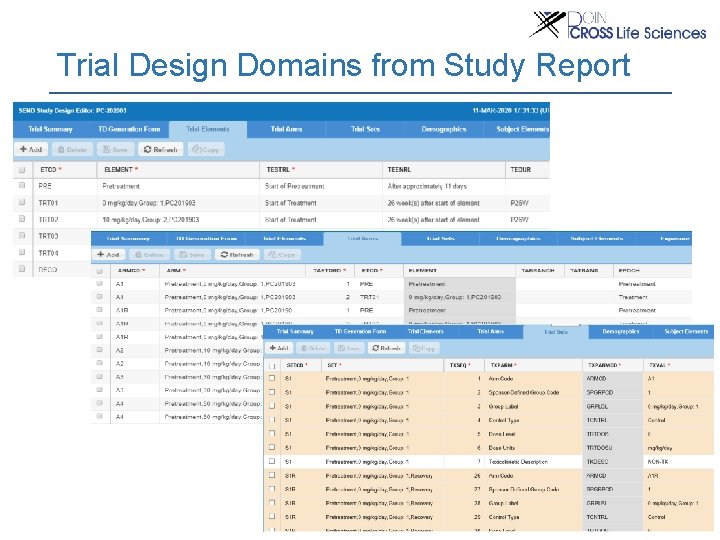The width and height of the screenshot is (720, 540).
Task: Sort by TEENRL column header
Action: coord(399,169)
